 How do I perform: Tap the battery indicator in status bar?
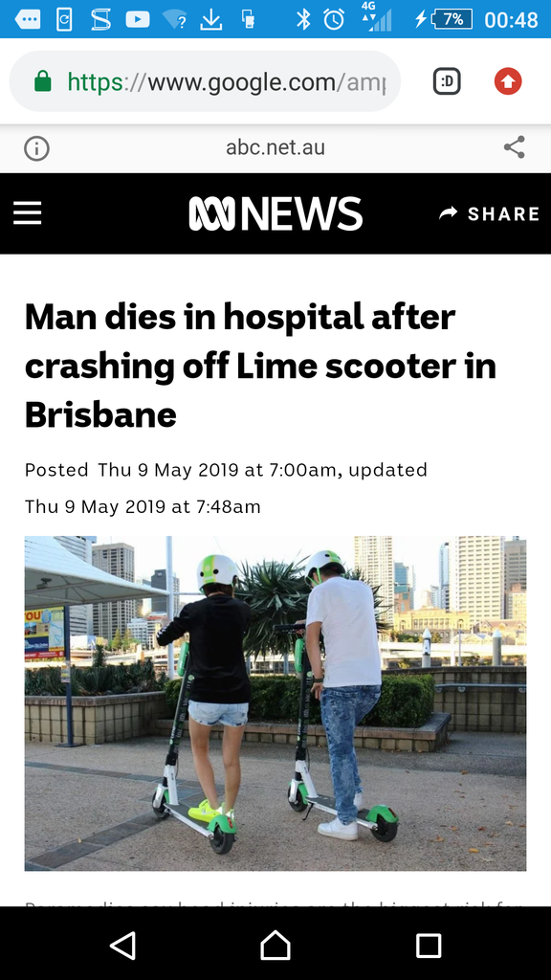point(445,19)
